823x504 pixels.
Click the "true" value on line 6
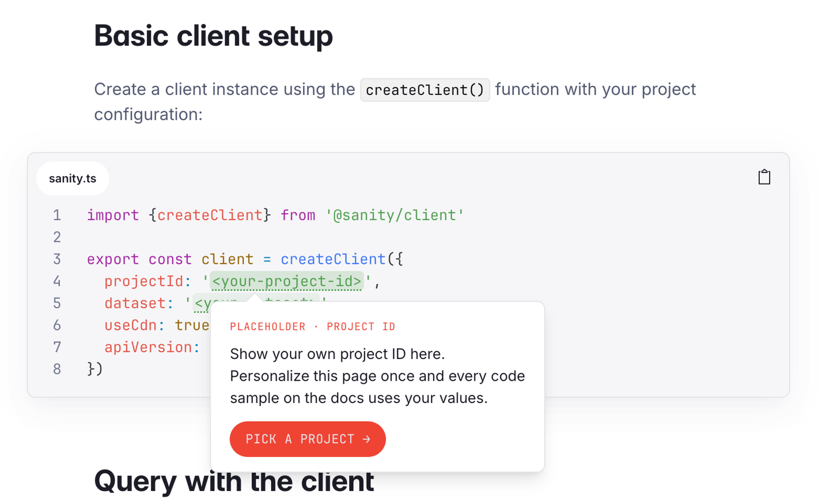[x=192, y=325]
